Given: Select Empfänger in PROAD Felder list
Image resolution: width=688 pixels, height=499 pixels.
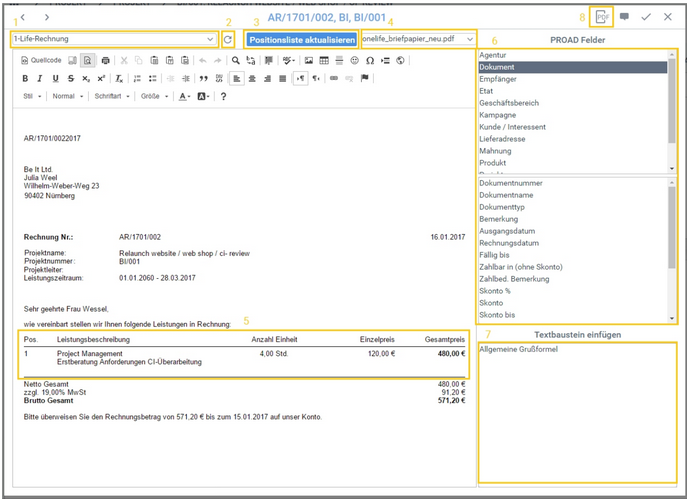Looking at the screenshot, I should point(498,78).
